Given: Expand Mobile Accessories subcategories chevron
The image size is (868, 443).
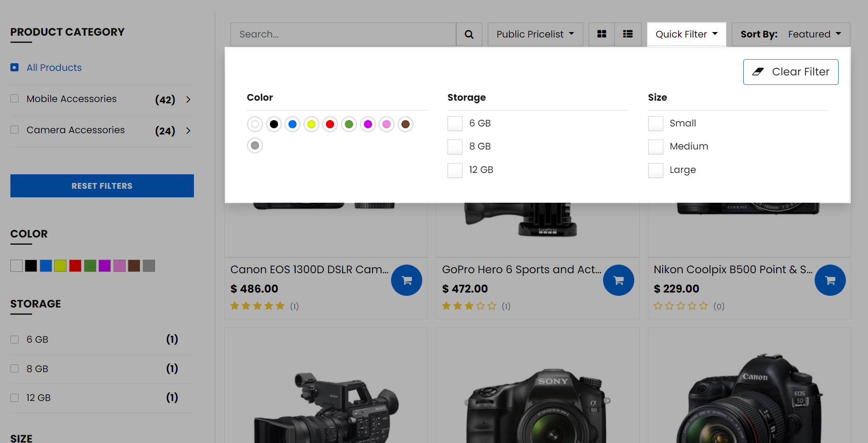Looking at the screenshot, I should tap(189, 99).
